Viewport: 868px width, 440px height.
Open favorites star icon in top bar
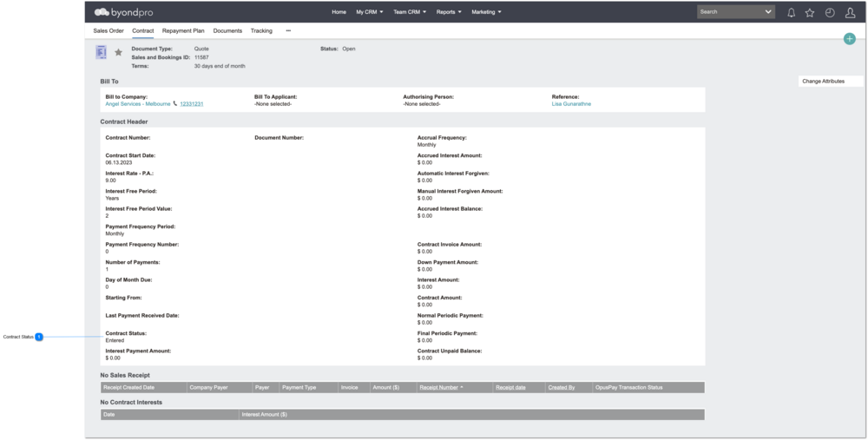810,12
